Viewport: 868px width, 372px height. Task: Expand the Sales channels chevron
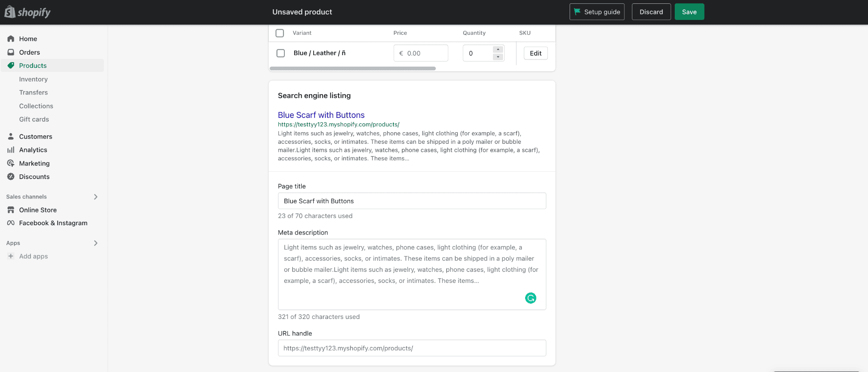[x=96, y=196]
